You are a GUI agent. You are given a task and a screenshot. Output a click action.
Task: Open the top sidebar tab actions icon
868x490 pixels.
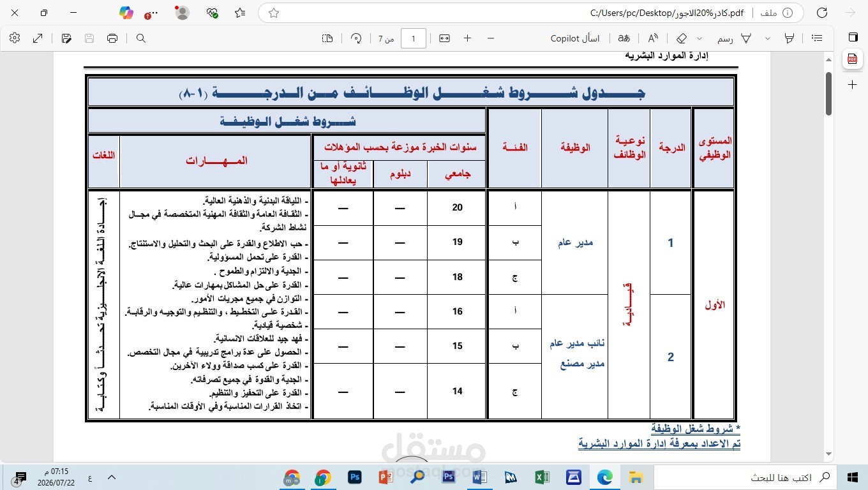[x=852, y=37]
